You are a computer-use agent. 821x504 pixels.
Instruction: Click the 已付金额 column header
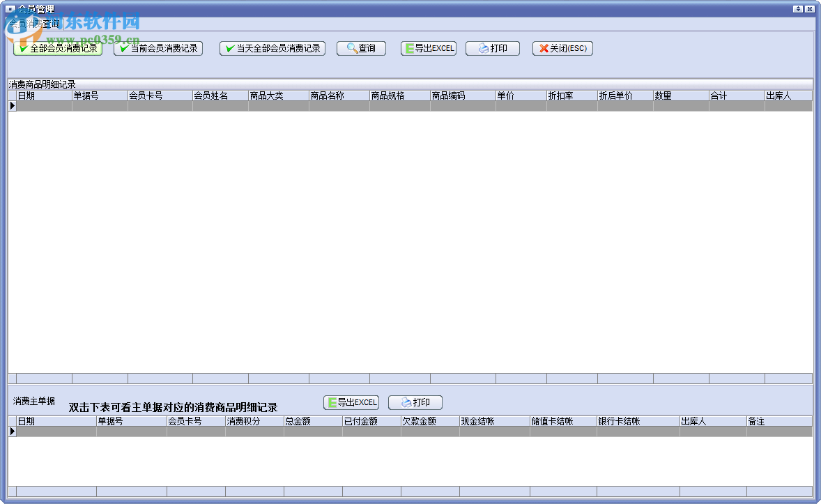[x=371, y=421]
